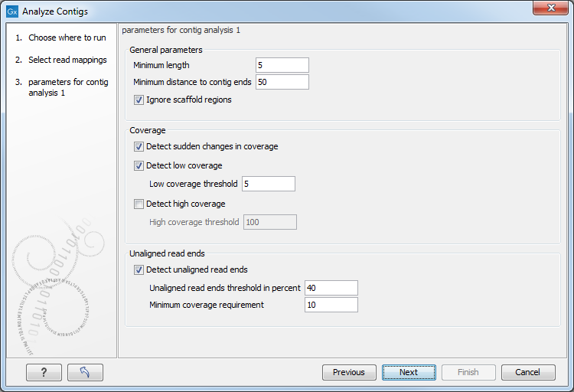Click the help question mark button
574x392 pixels.
44,372
